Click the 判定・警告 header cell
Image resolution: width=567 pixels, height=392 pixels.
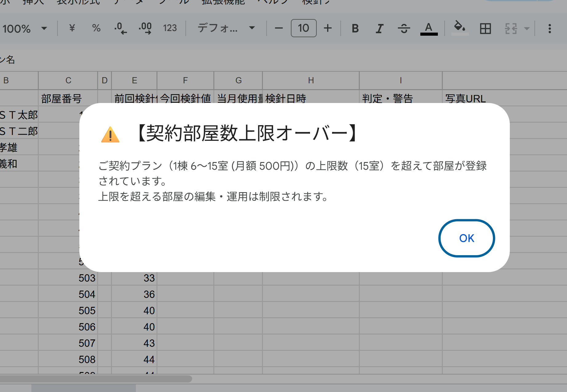(x=401, y=98)
